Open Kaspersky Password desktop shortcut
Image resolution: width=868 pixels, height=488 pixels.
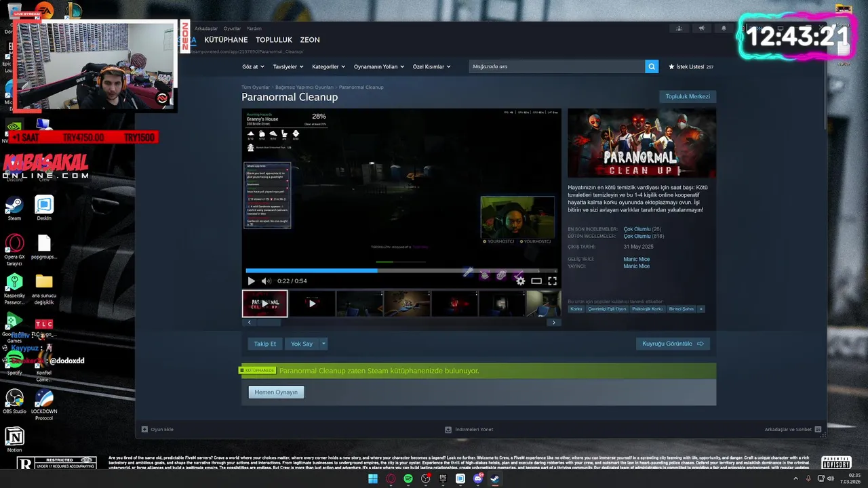[14, 289]
